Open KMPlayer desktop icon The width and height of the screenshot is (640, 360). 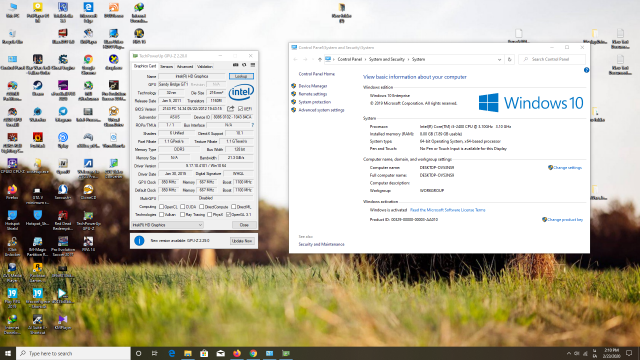pos(63,322)
